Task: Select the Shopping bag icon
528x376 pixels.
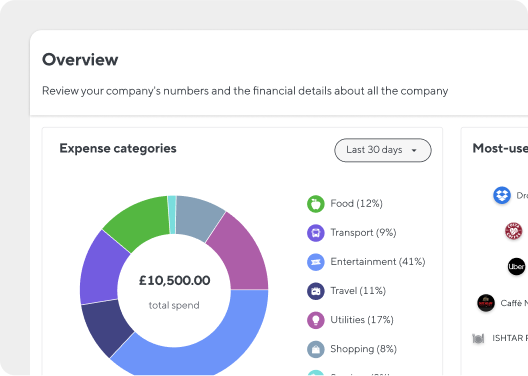Action: (316, 349)
